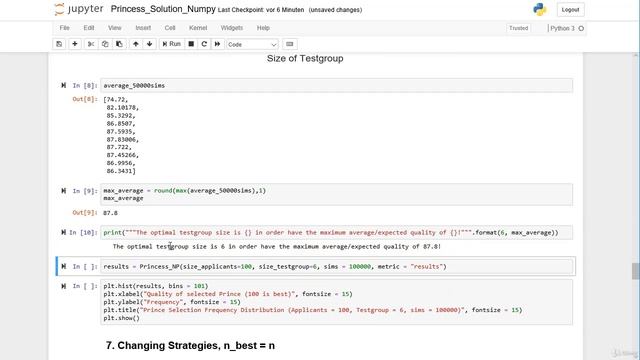
Task: Move selected cell up arrow
Action: 136,44
